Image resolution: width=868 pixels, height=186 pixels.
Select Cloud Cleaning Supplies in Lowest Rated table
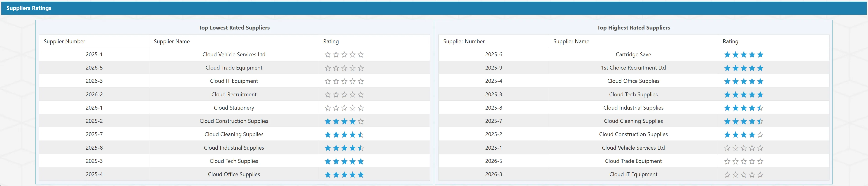click(x=234, y=134)
